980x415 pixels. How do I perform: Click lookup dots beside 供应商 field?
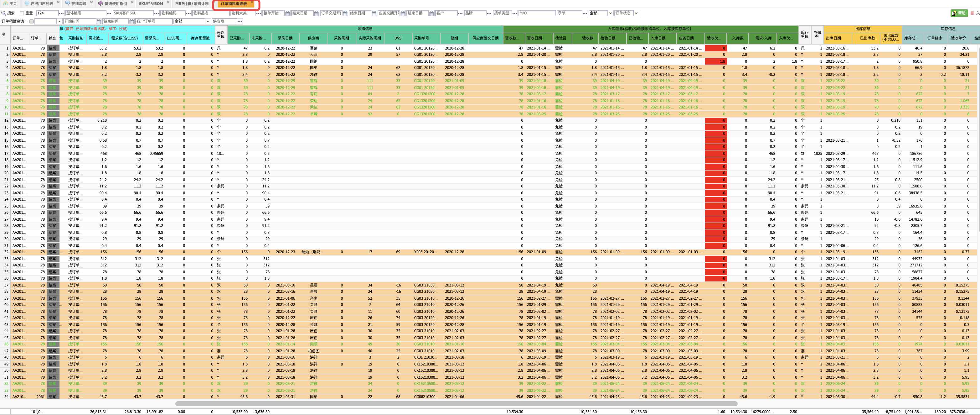[x=240, y=21]
